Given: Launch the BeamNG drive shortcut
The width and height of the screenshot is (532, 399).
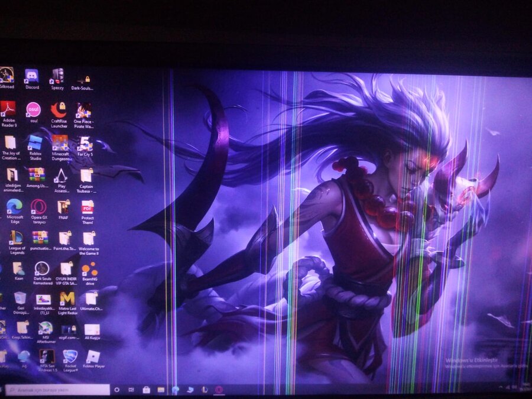Looking at the screenshot, I should 90,273.
